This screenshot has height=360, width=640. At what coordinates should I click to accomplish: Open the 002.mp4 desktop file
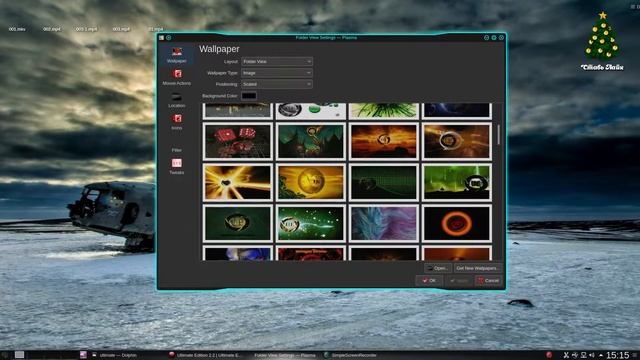(52, 29)
